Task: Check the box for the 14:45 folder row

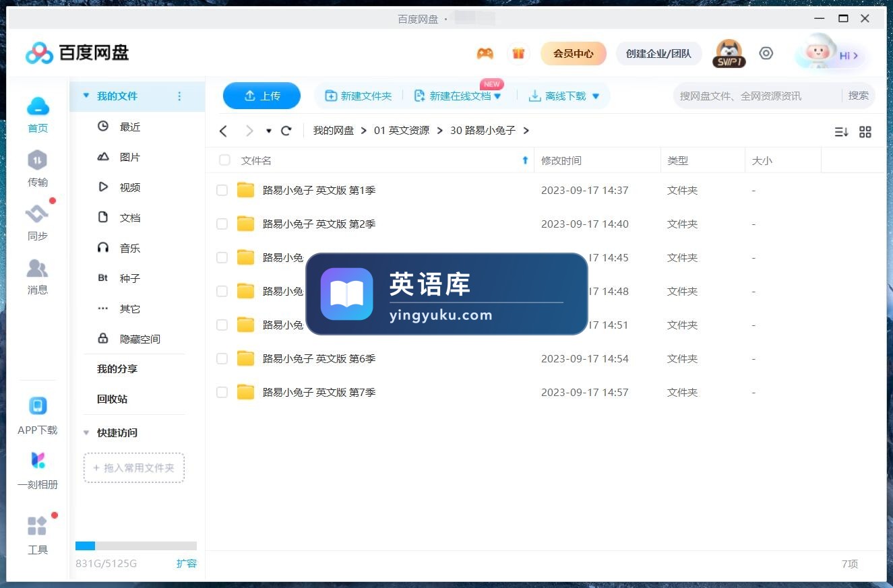Action: (222, 258)
